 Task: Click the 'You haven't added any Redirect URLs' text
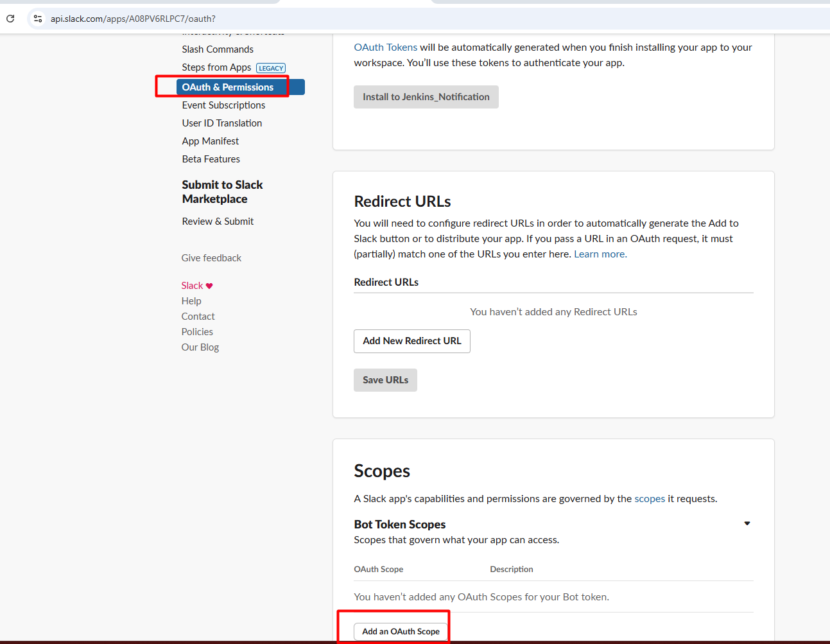coord(553,312)
